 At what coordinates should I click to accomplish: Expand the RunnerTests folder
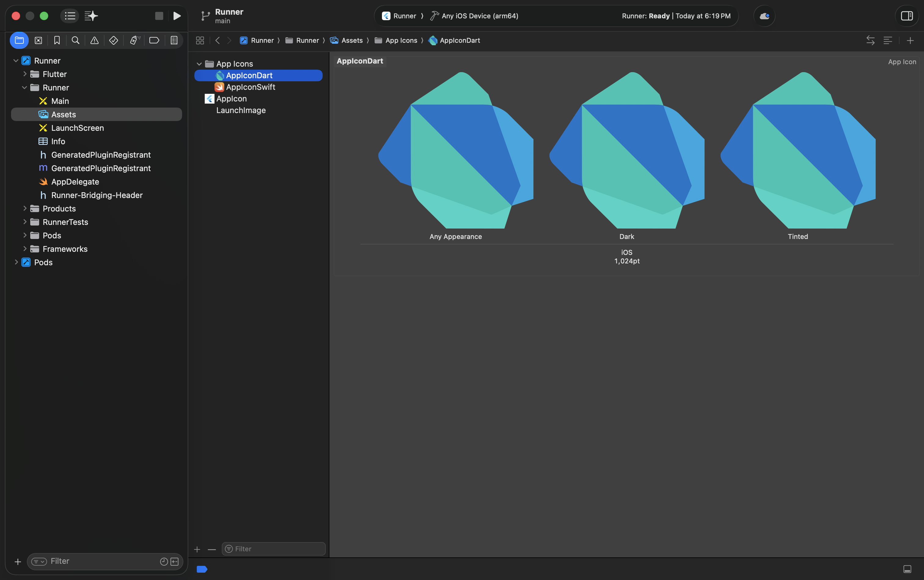(x=24, y=222)
